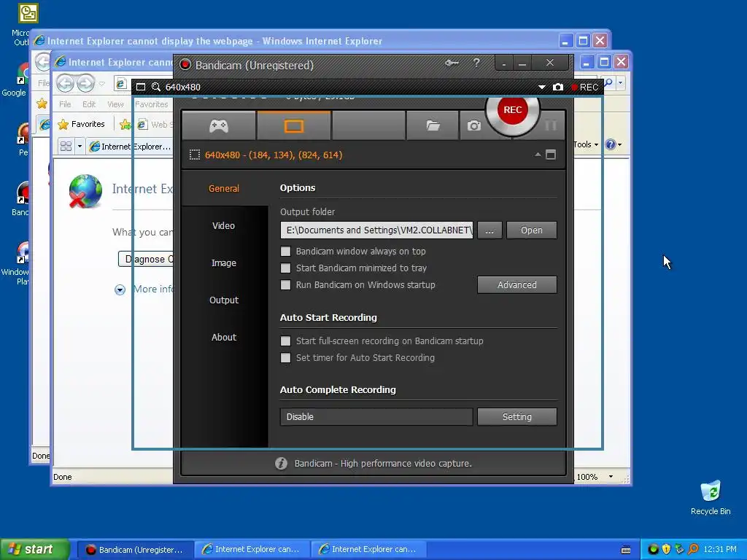Click the Quick Tabs grid icon in Internet Explorer
747x560 pixels.
[x=66, y=146]
